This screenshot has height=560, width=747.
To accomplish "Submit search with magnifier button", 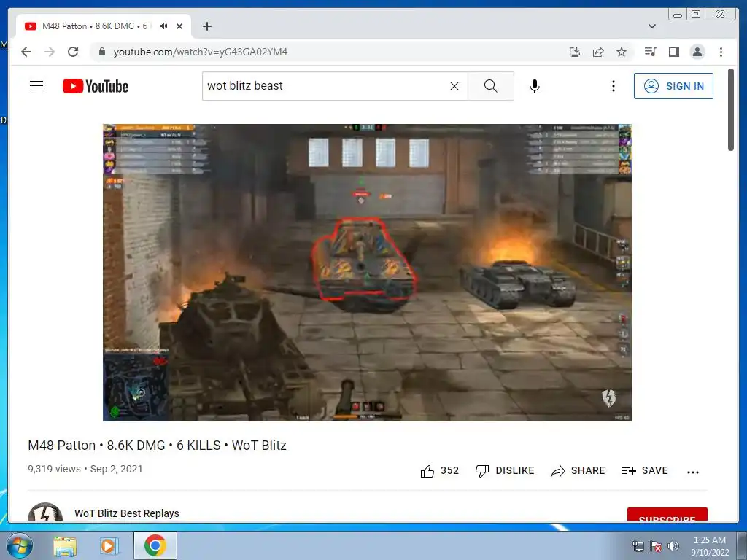I will [491, 86].
